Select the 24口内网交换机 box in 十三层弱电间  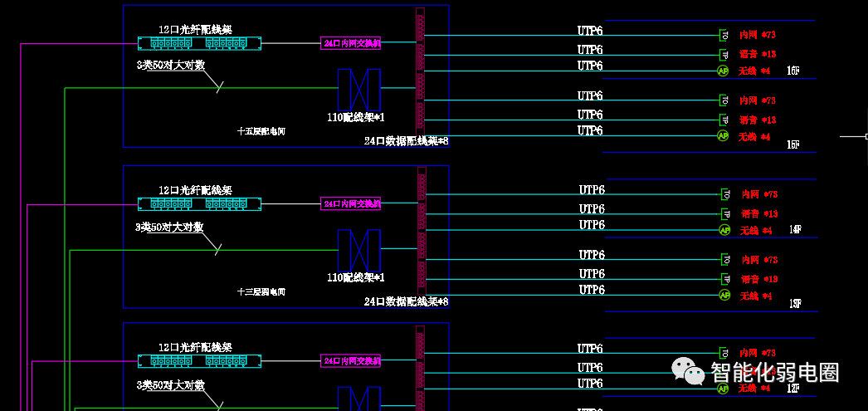pyautogui.click(x=350, y=203)
